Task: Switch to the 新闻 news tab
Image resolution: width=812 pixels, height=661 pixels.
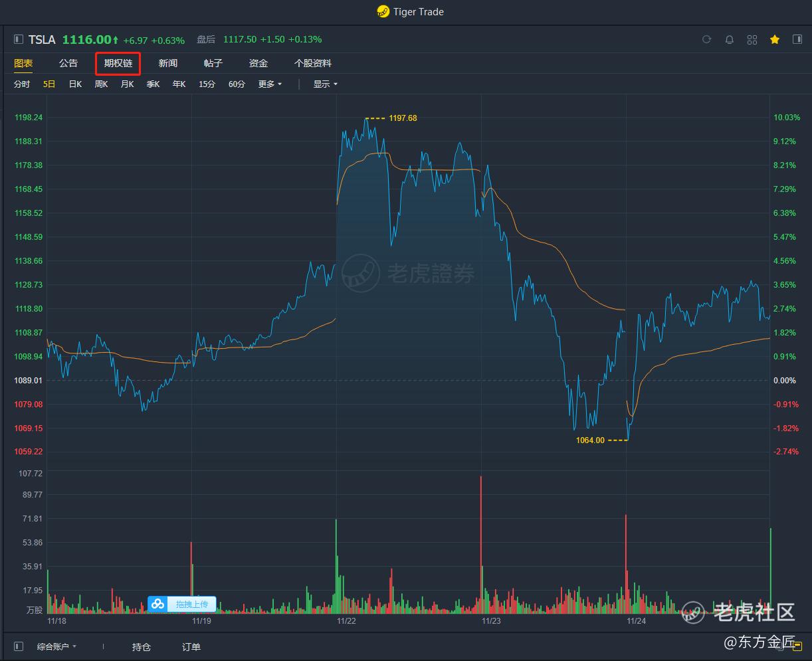Action: [x=168, y=64]
